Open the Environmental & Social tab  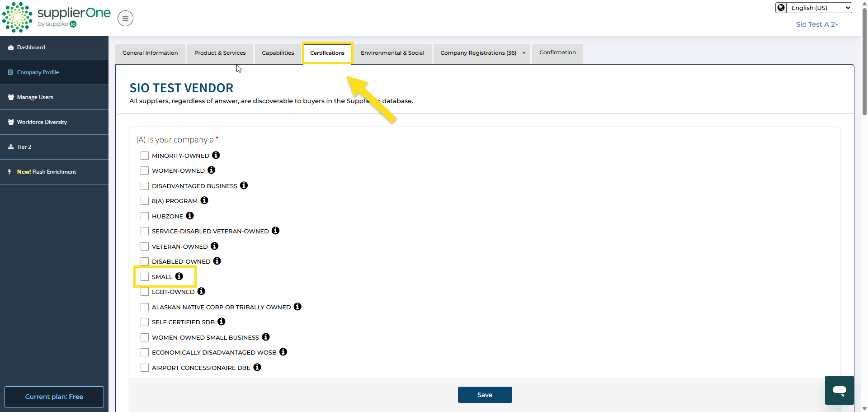(392, 53)
